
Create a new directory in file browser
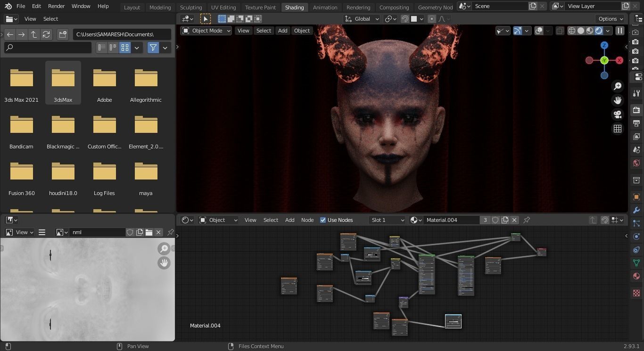(63, 34)
